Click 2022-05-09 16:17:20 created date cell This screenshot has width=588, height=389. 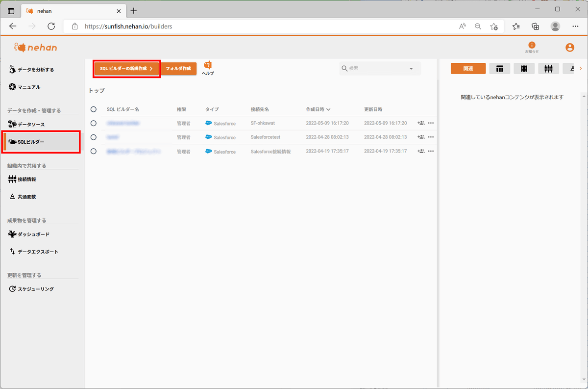(x=327, y=123)
